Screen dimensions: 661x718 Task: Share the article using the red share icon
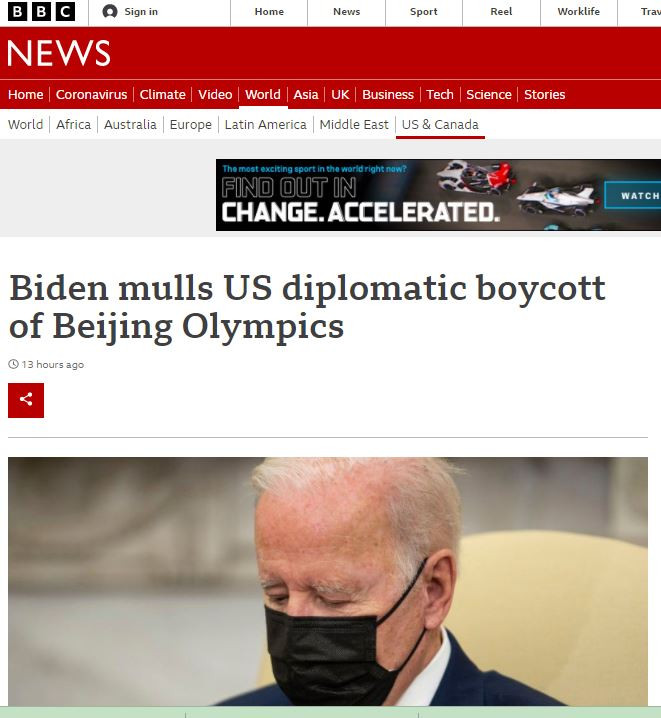(x=26, y=400)
